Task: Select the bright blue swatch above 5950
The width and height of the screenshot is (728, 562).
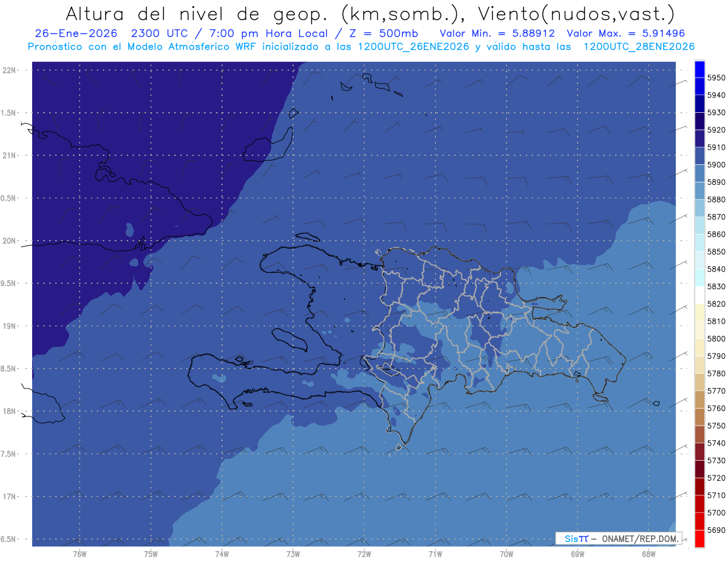Action: point(699,69)
